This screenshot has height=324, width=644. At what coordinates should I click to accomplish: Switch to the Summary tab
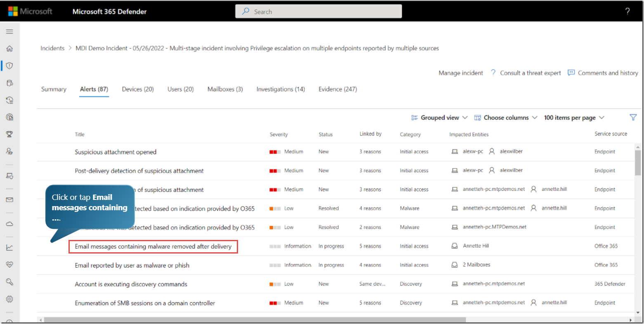click(x=54, y=89)
